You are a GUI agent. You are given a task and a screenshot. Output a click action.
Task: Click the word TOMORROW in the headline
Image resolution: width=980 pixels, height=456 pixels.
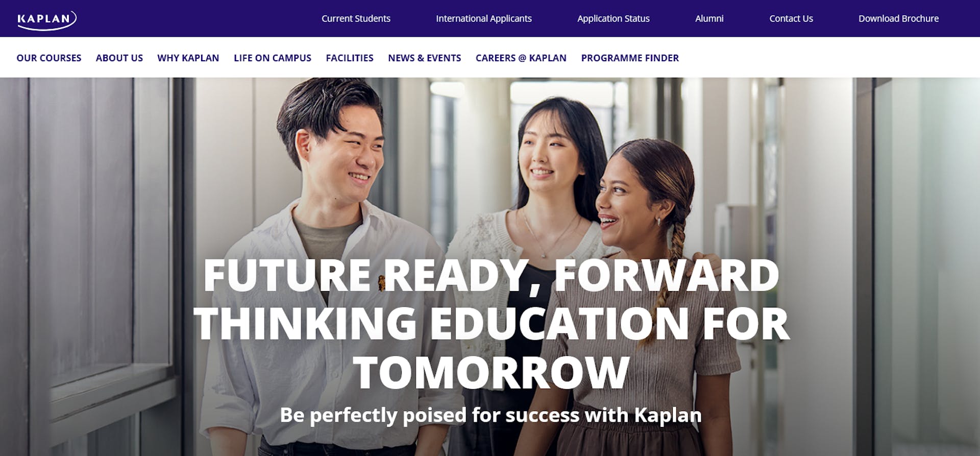tap(492, 372)
